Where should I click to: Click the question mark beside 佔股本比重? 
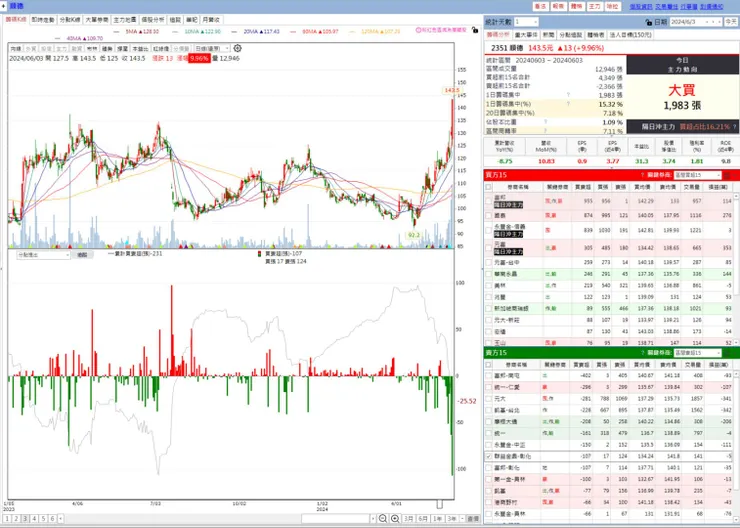546,122
